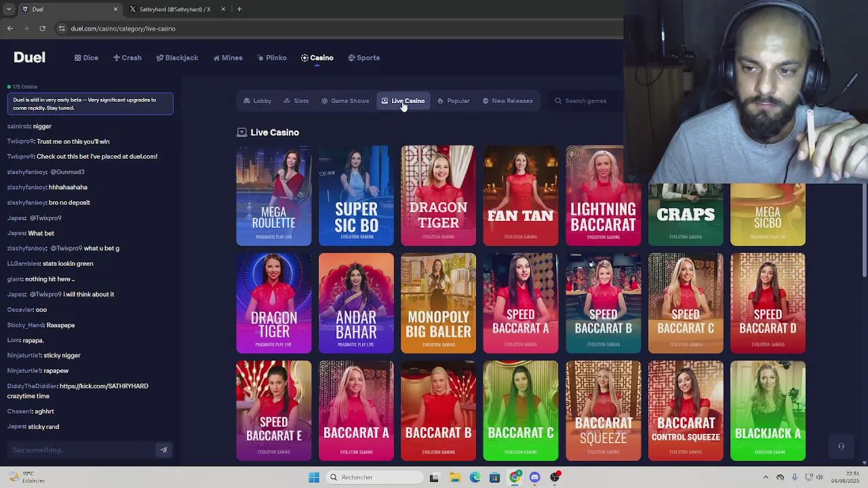Open Pragmatic Play's Dragon Tiger tile
This screenshot has width=868, height=488.
tap(274, 303)
